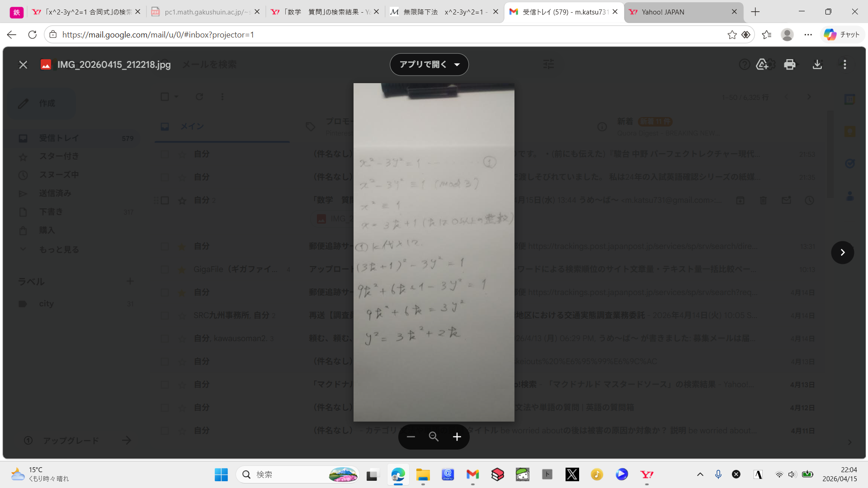Zoom out the image with the minus control

point(410,436)
